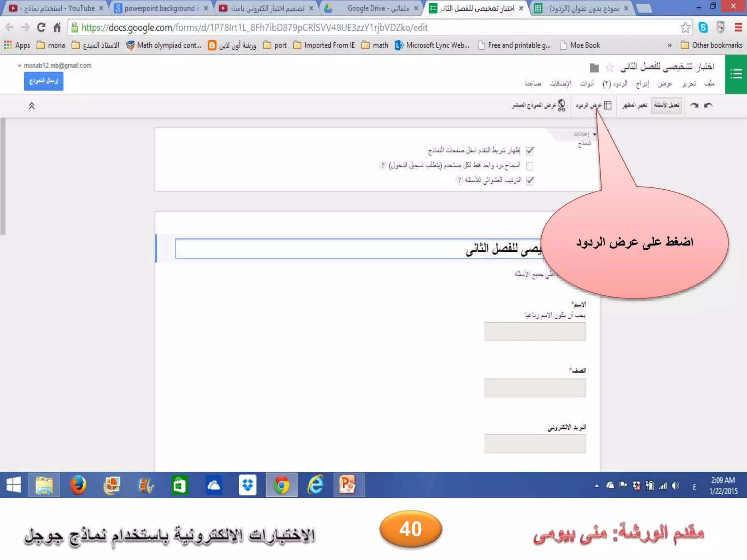This screenshot has width=747, height=560.
Task: Open Microsoft Lync Web bookmark
Action: [432, 45]
